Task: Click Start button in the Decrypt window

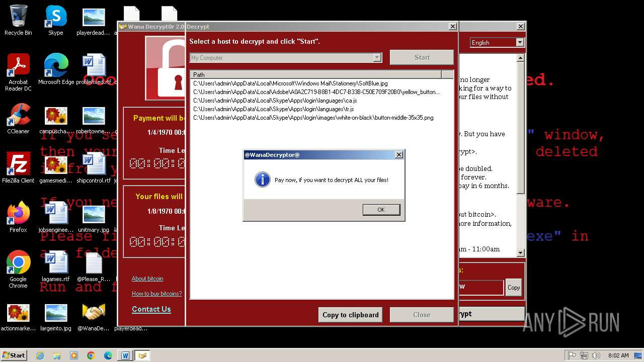Action: 422,57
